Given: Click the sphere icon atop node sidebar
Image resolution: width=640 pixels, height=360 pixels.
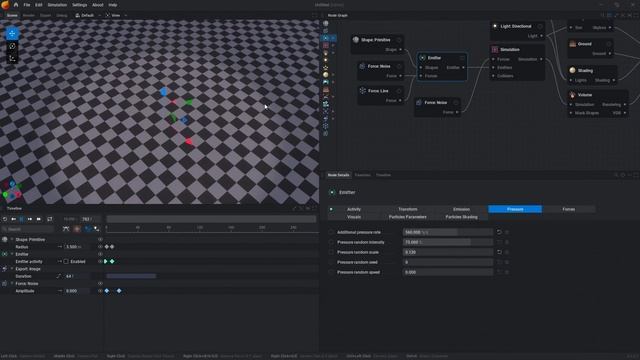Looking at the screenshot, I should click(x=326, y=23).
